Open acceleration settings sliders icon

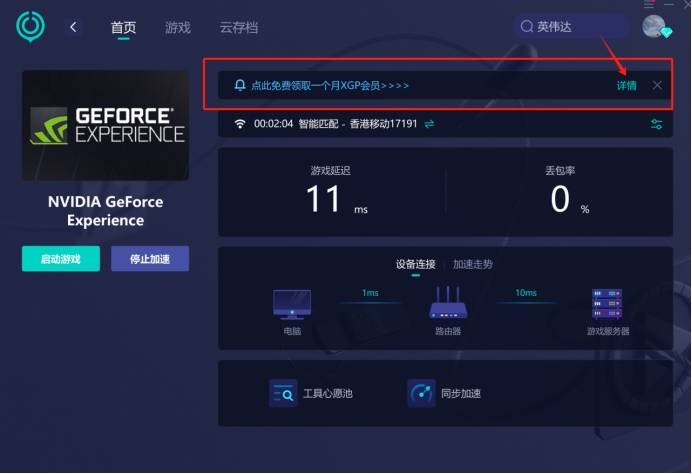tap(656, 124)
